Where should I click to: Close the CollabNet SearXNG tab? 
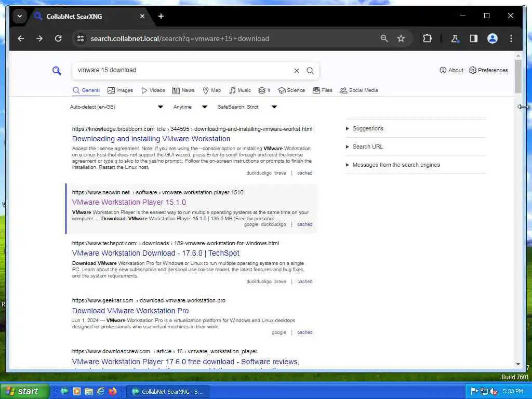pyautogui.click(x=142, y=16)
